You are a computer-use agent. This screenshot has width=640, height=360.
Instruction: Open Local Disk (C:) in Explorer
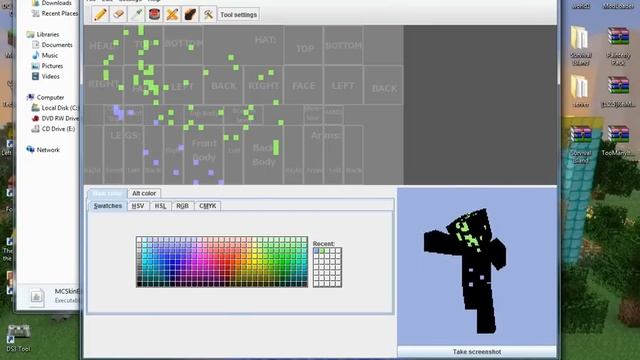pyautogui.click(x=55, y=108)
